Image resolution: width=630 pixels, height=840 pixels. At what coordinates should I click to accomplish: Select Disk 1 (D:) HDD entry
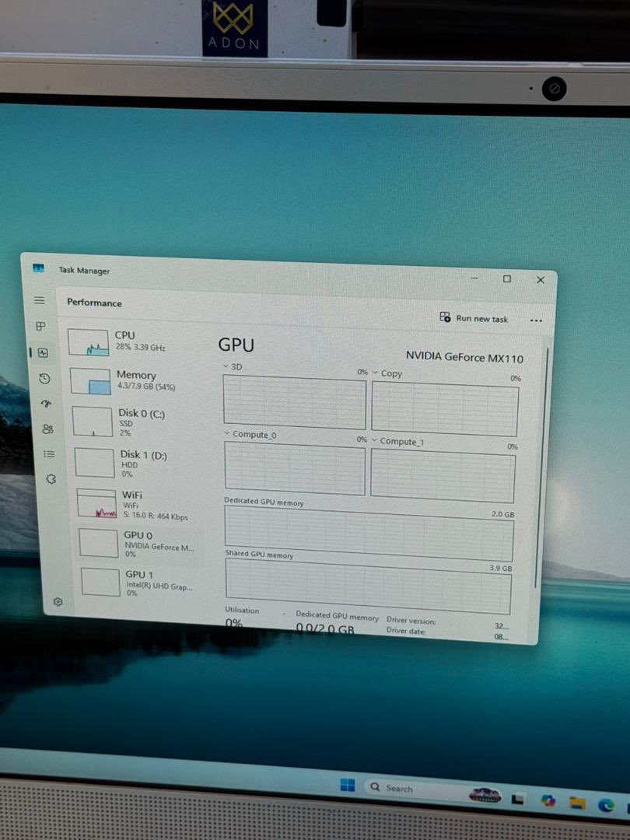pos(139,464)
